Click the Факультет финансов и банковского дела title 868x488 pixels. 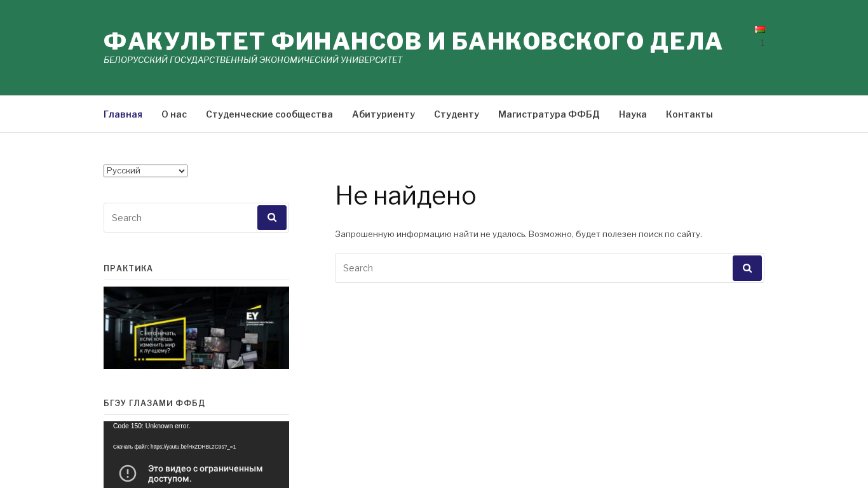click(413, 41)
